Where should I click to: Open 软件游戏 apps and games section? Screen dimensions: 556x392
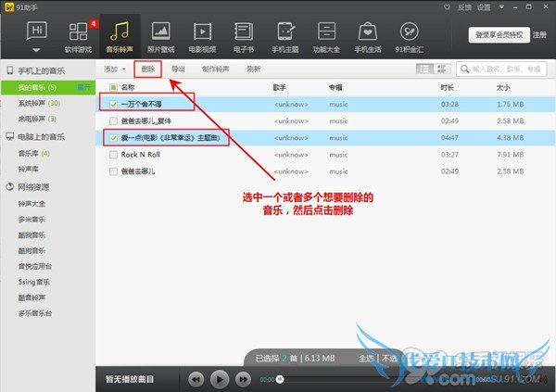click(x=79, y=37)
